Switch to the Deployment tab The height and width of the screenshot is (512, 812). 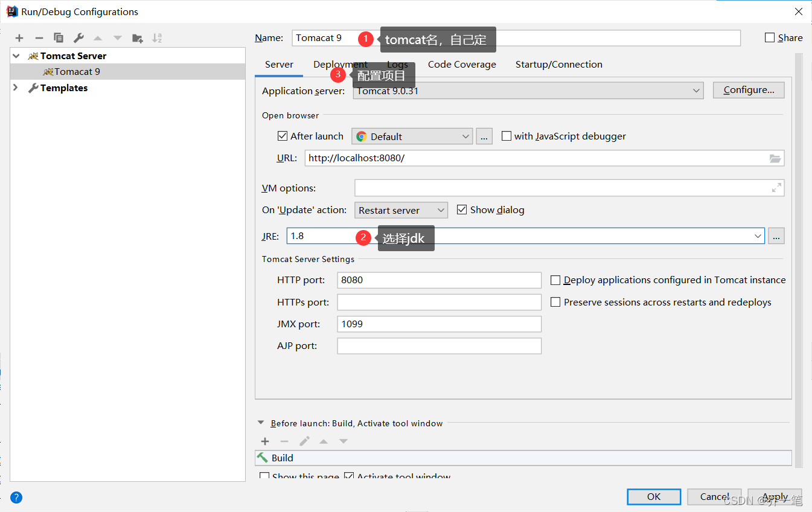[340, 65]
